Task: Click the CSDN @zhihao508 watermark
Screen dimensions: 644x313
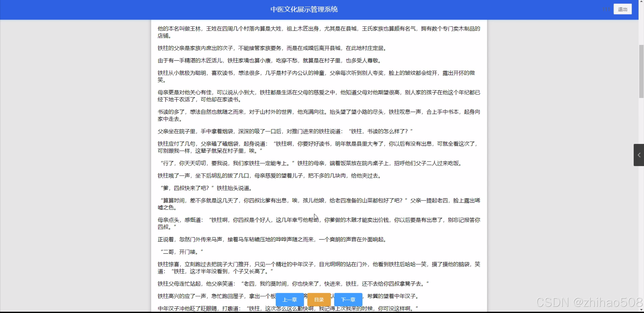Action: [x=589, y=302]
